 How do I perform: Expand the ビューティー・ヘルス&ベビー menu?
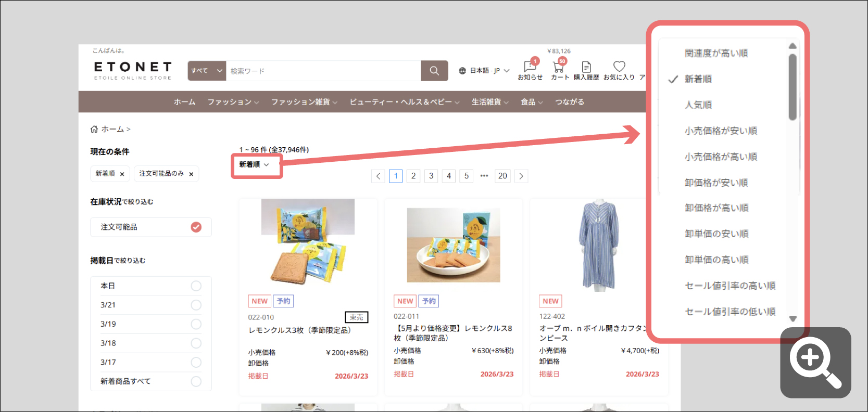click(x=405, y=102)
